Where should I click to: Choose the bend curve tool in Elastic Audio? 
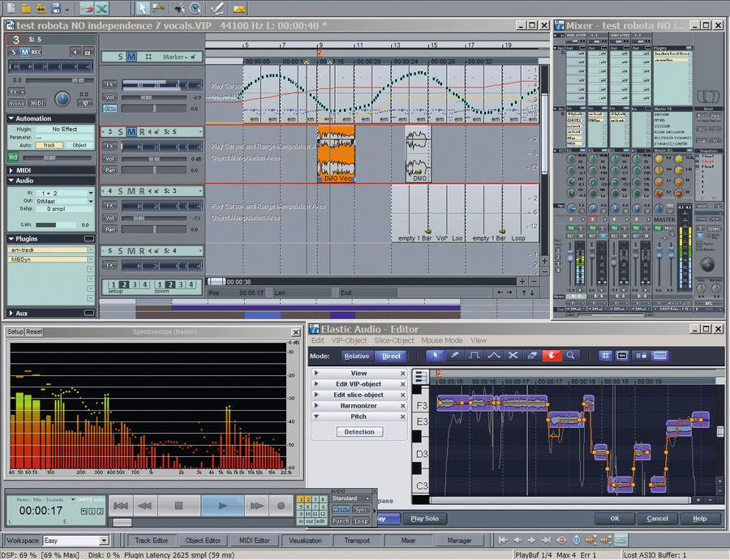point(493,356)
